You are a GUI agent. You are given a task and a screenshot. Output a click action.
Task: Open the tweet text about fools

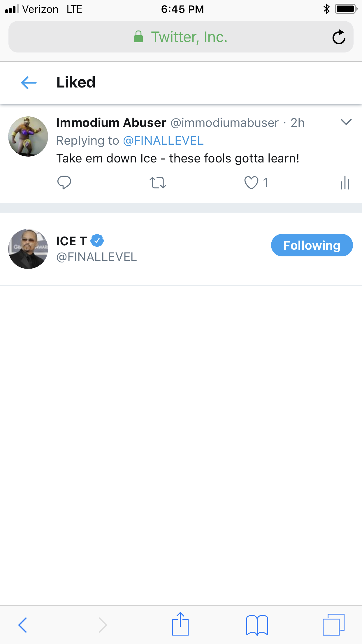pos(178,158)
